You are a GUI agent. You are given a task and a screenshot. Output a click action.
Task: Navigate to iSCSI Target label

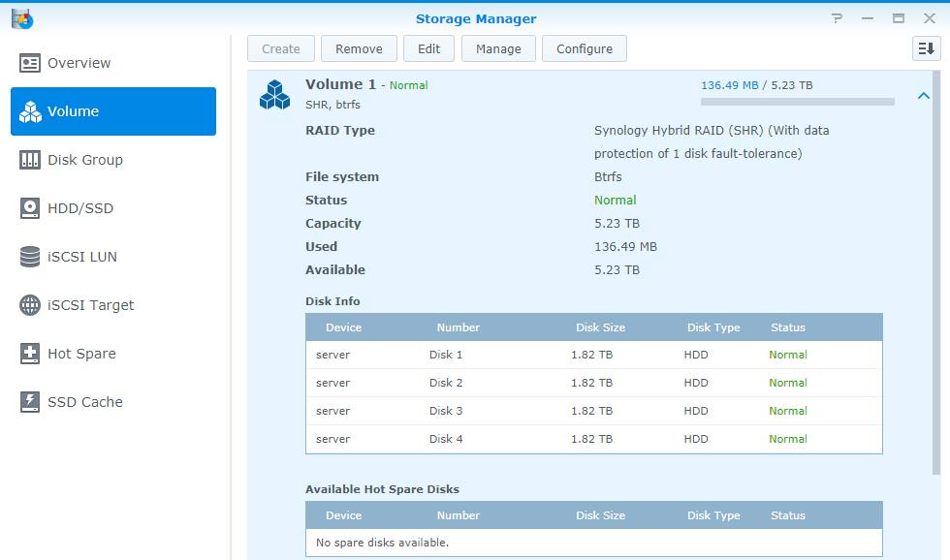[x=90, y=305]
